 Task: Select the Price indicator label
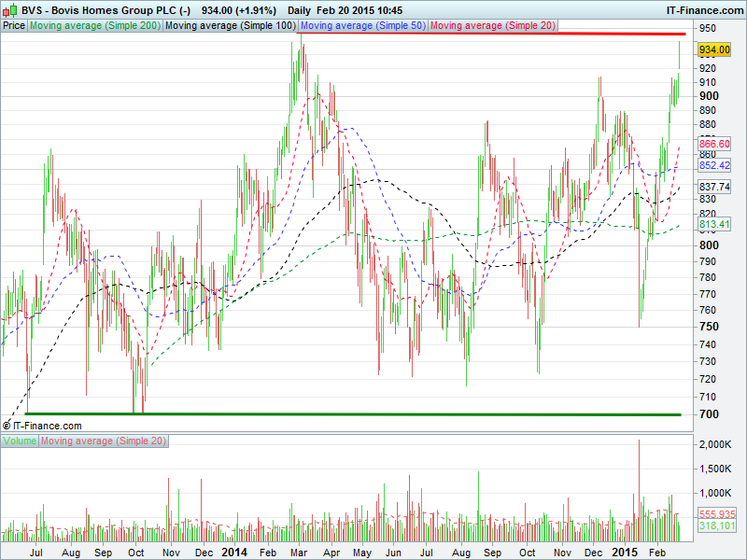pos(14,26)
